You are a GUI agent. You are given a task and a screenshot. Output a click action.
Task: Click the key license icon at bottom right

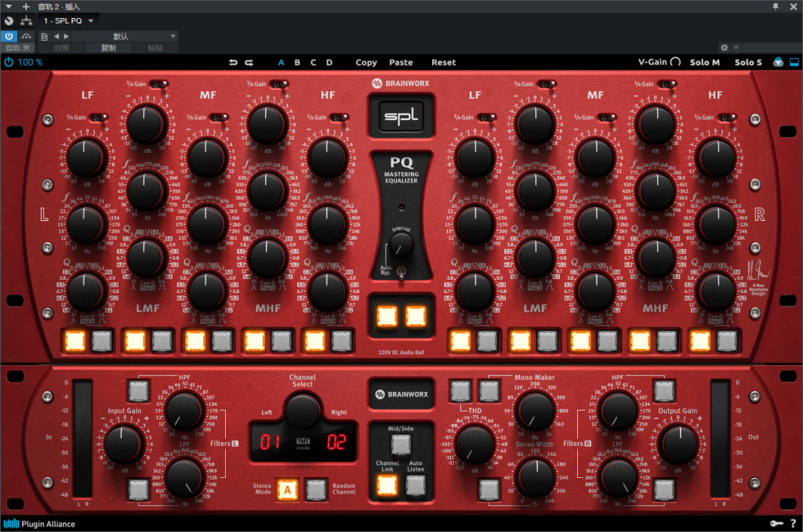[776, 523]
